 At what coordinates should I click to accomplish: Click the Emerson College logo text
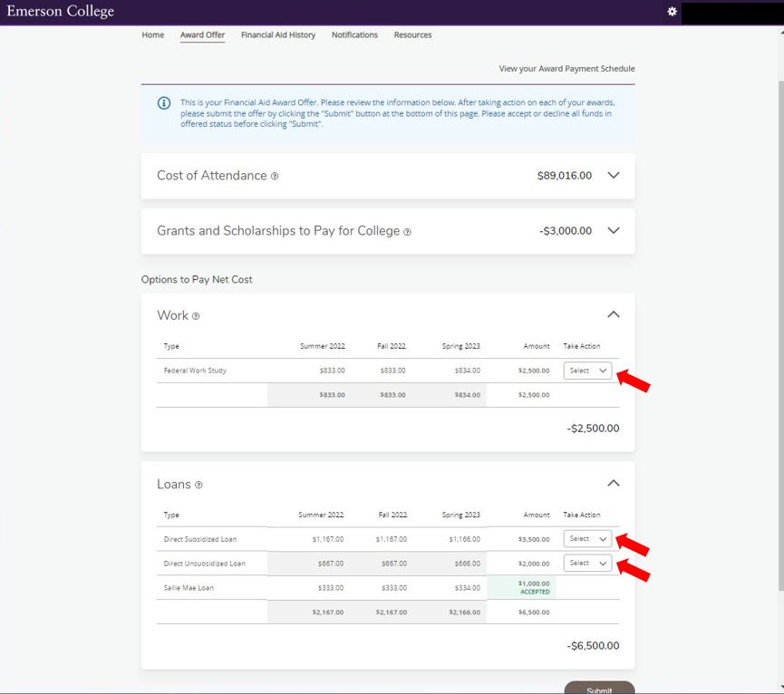pyautogui.click(x=61, y=12)
